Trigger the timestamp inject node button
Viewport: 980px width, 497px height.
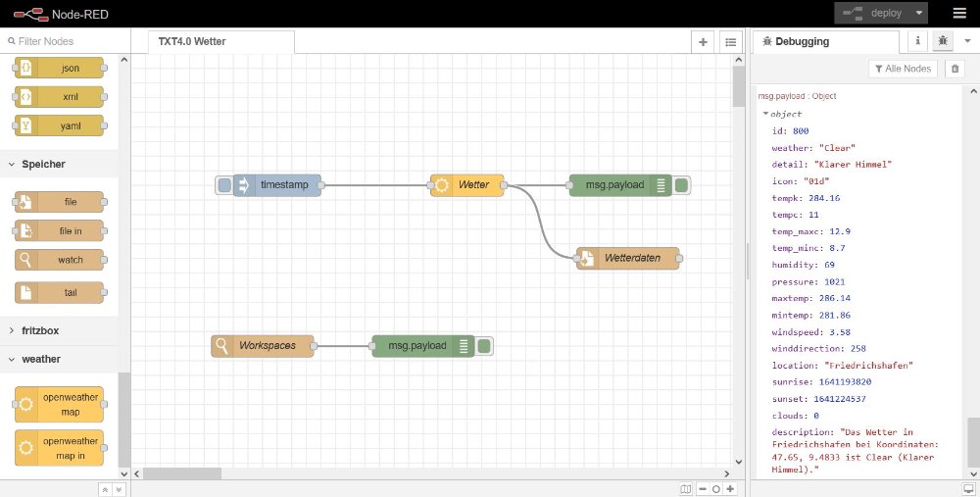(225, 185)
